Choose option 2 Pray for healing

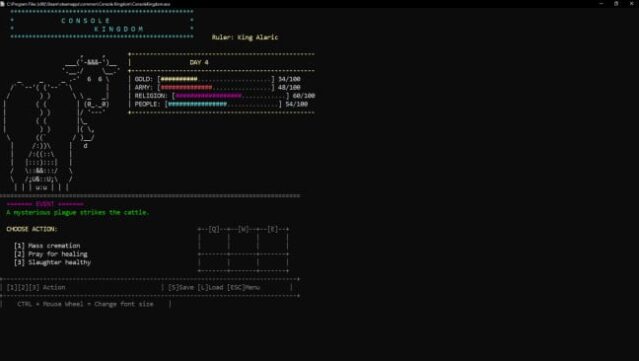coord(51,254)
